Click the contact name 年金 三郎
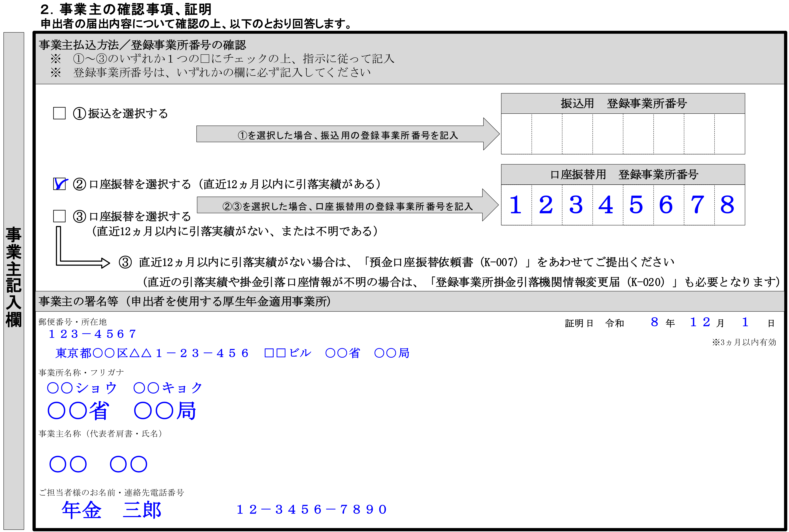The image size is (789, 532). 111,510
